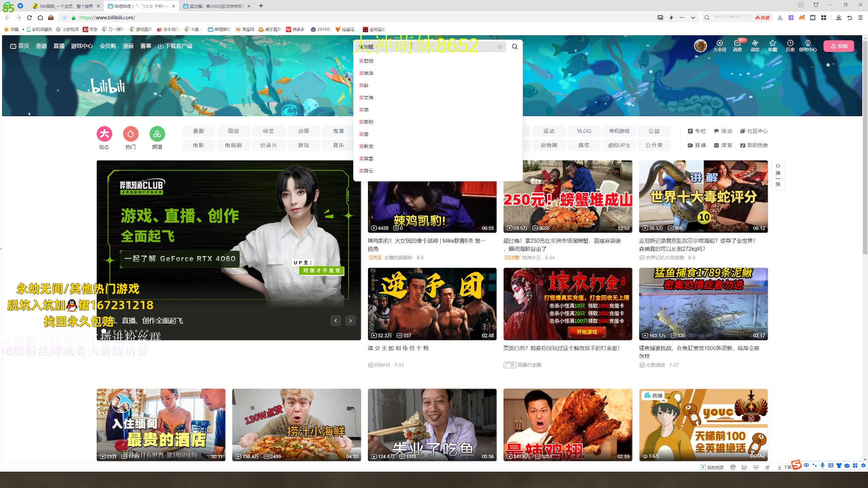
Task: Click the user avatar in header
Action: 700,46
